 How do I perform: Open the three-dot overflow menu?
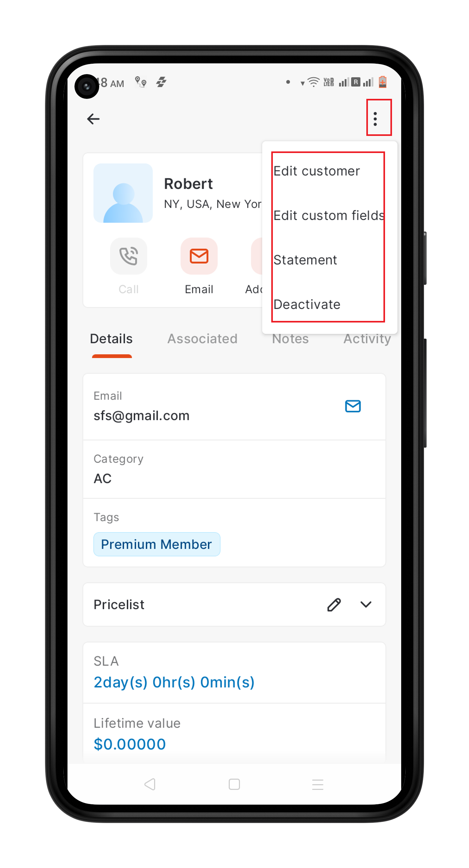(x=375, y=119)
